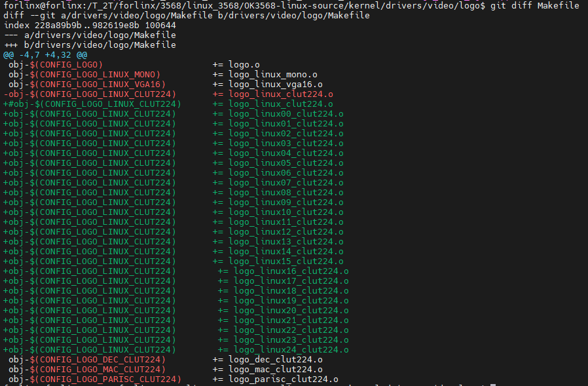The image size is (588, 386).
Task: Click the hunk header '@@ -4,7 +4,32 @@'
Action: (45, 54)
